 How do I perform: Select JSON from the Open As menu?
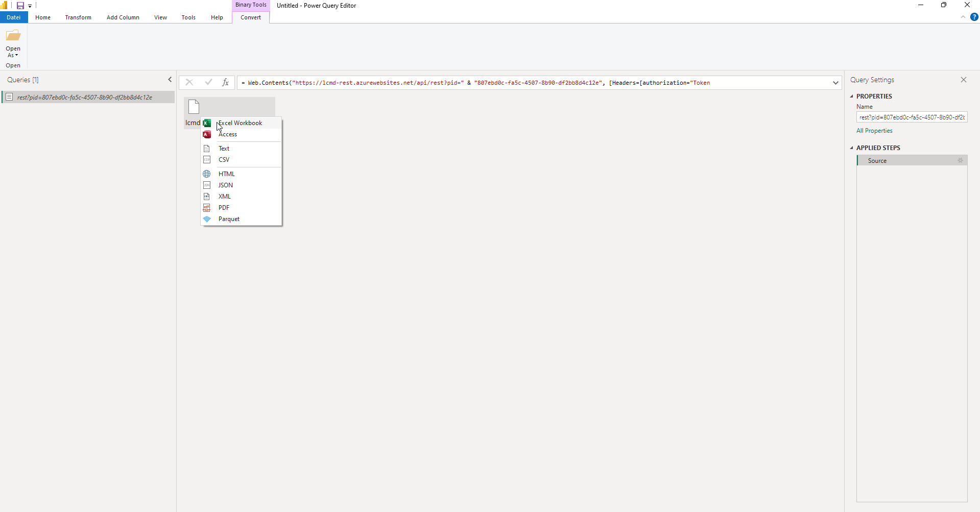[x=225, y=185]
